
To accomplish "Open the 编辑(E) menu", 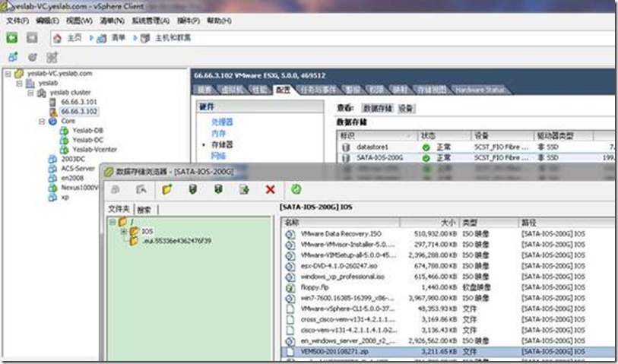I will click(47, 21).
